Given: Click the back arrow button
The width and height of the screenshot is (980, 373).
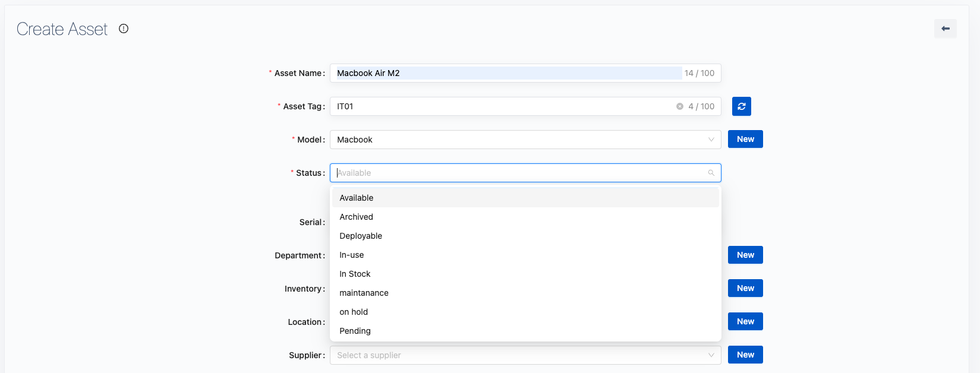Looking at the screenshot, I should 945,29.
